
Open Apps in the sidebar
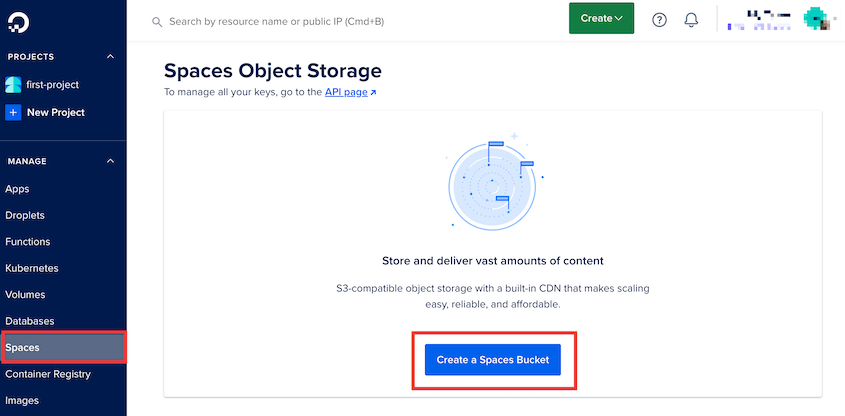(x=17, y=189)
